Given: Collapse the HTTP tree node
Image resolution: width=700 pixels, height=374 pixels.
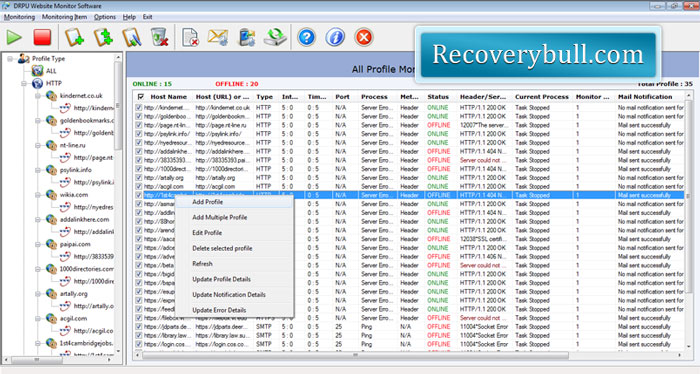Looking at the screenshot, I should tap(24, 83).
